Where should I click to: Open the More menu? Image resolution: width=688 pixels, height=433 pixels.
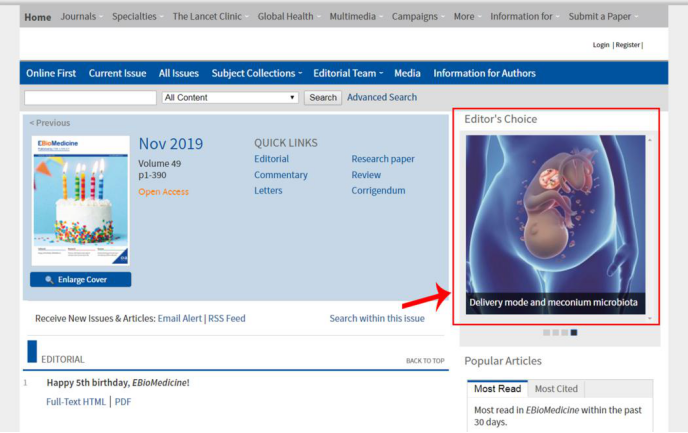467,17
